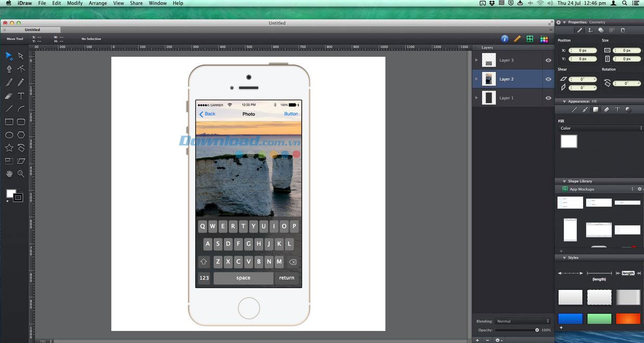Choose the Zoom magnifier tool

point(21,174)
